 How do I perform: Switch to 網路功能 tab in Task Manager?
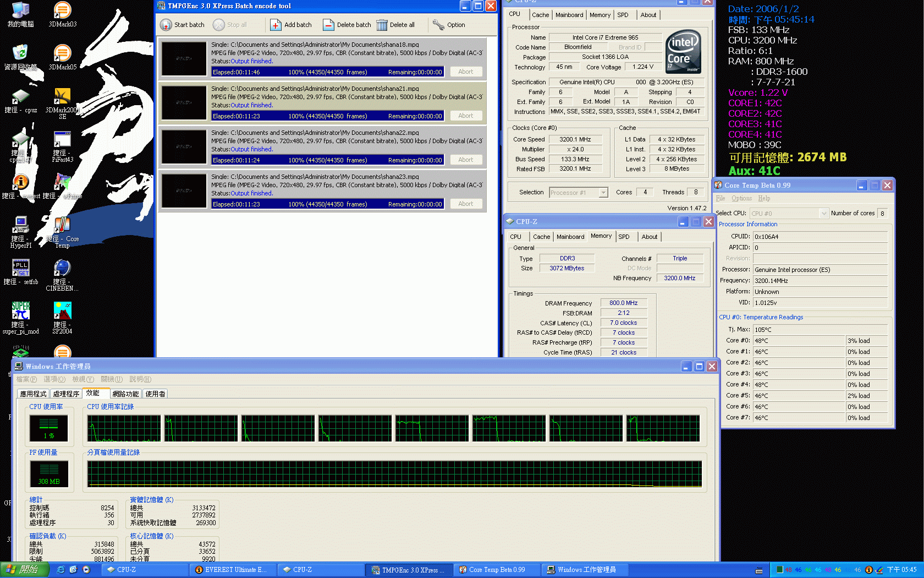pyautogui.click(x=125, y=394)
